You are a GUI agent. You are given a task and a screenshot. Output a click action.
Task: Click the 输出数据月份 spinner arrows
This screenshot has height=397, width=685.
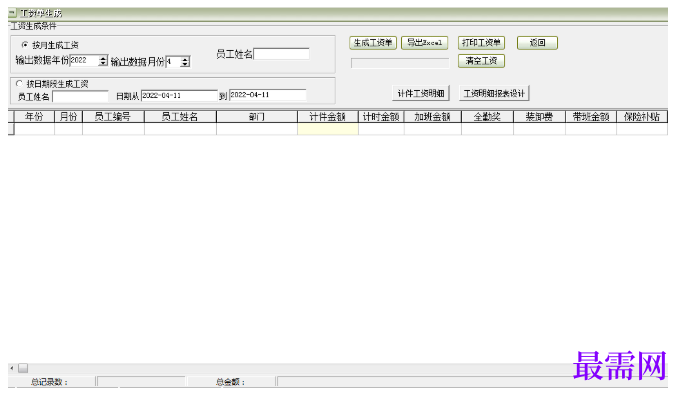(185, 62)
